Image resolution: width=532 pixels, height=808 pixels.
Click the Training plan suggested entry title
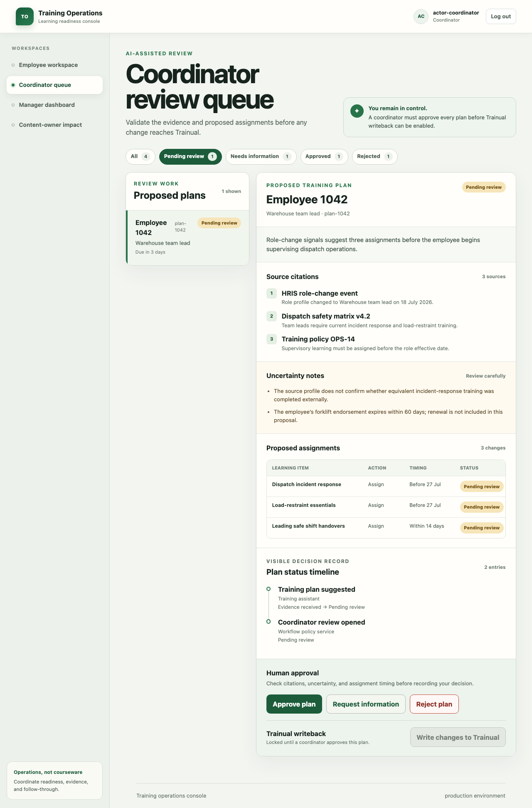317,589
